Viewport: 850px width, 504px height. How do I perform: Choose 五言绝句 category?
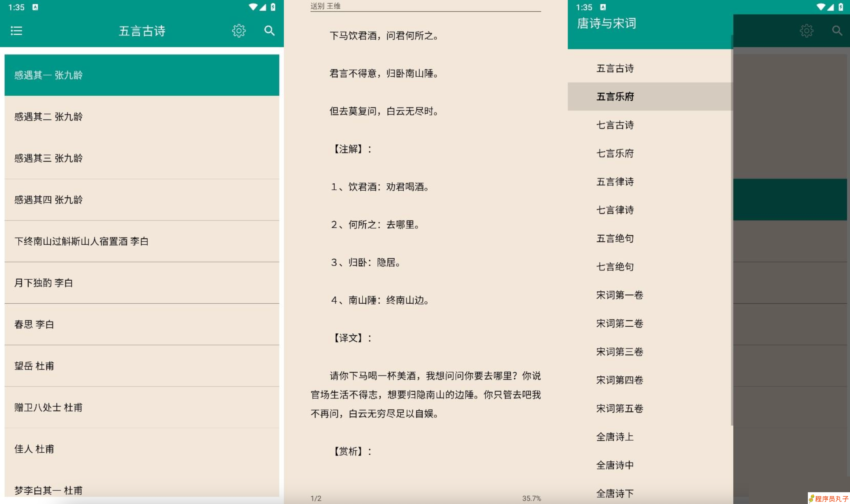pyautogui.click(x=650, y=239)
